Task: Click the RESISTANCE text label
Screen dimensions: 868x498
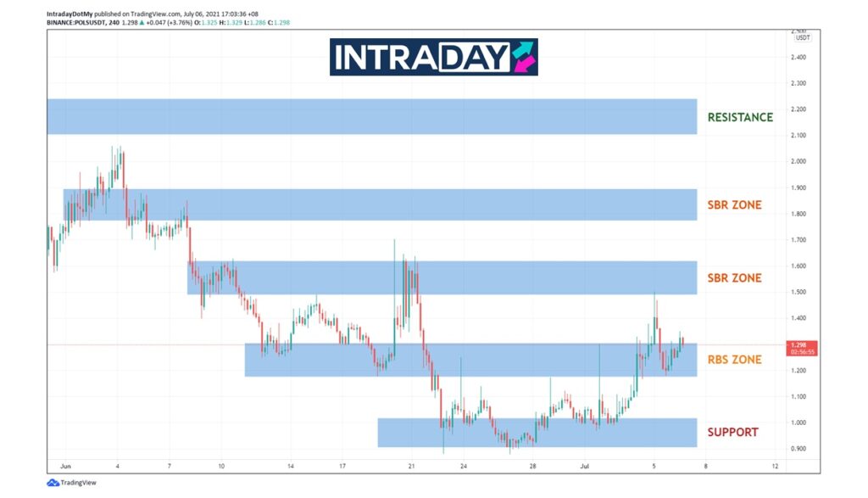Action: [x=740, y=117]
